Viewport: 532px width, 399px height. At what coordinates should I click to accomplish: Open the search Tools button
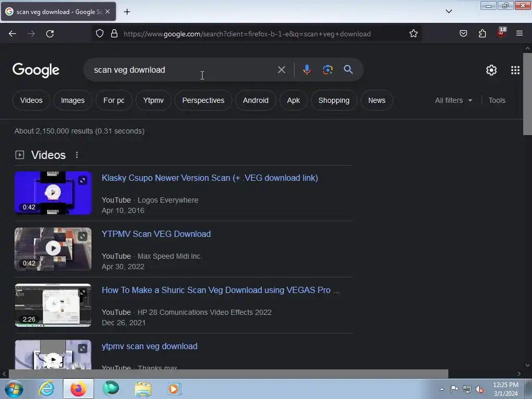[x=497, y=100]
